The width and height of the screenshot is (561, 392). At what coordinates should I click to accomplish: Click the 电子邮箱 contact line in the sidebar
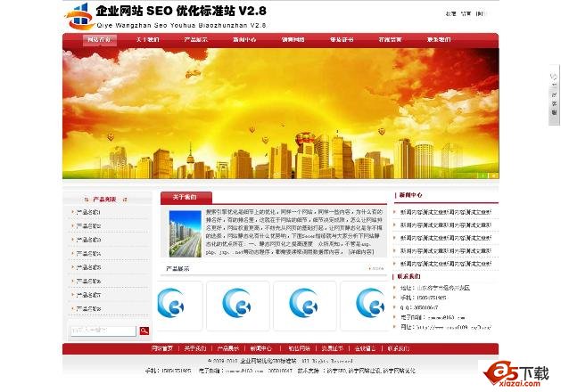click(x=433, y=317)
